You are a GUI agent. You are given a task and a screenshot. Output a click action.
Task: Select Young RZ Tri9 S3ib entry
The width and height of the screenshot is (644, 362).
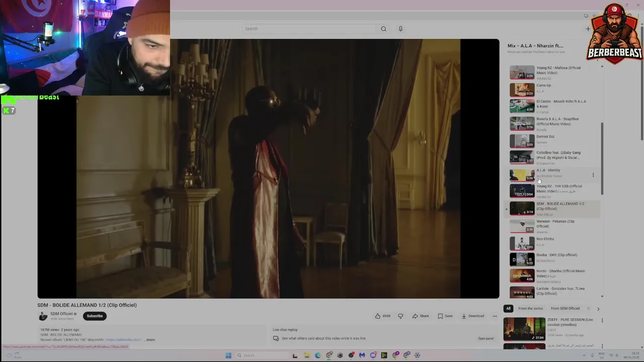(553, 191)
